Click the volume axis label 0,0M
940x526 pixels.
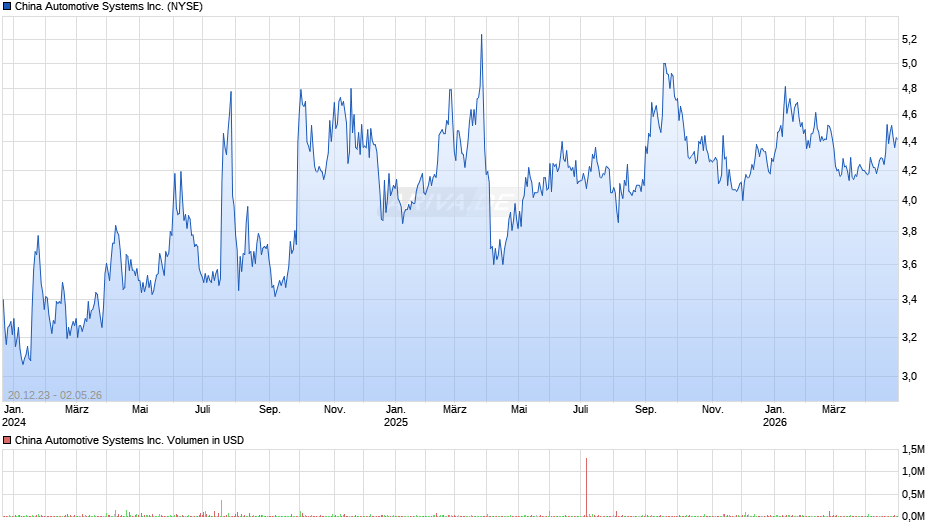(914, 516)
